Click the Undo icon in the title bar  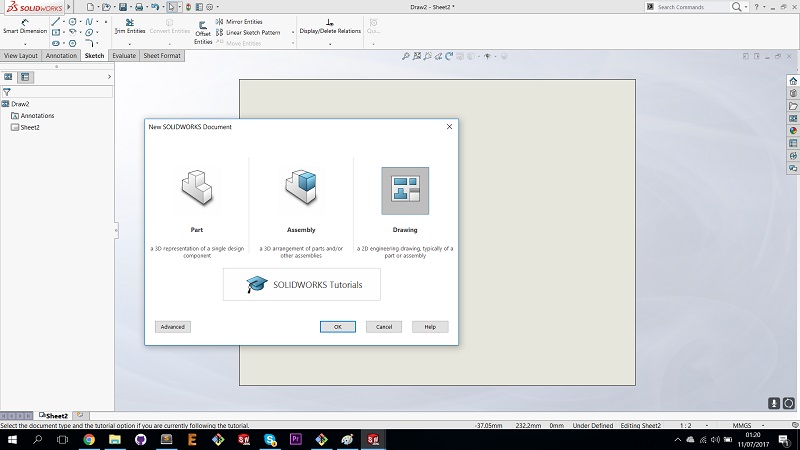(x=155, y=7)
